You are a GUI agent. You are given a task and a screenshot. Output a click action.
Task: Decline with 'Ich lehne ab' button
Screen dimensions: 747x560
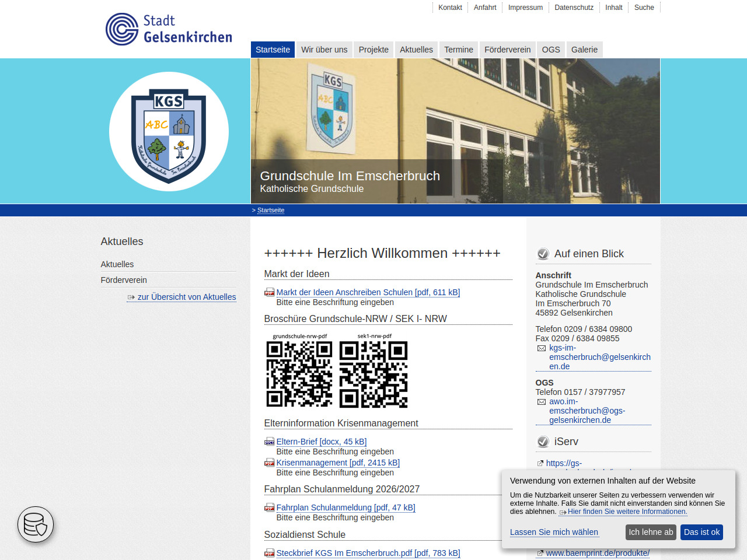coord(651,532)
